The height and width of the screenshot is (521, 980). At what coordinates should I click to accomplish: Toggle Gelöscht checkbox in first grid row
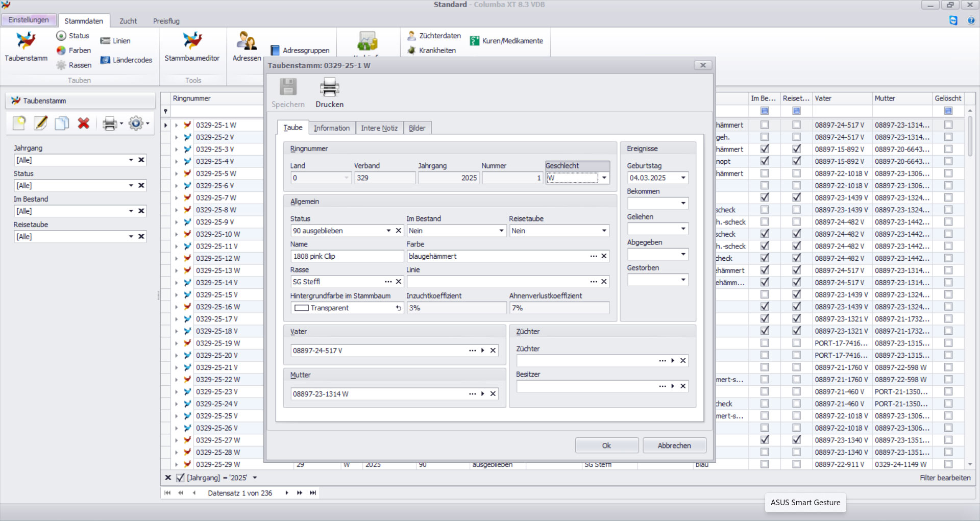pyautogui.click(x=948, y=125)
